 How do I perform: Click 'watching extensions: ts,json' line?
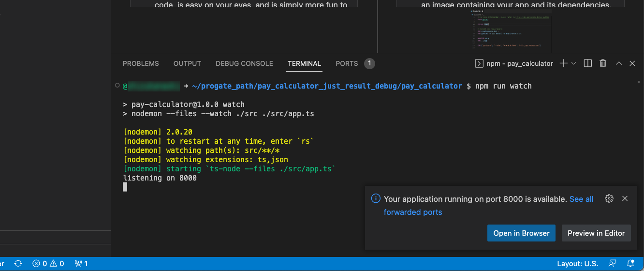click(205, 160)
